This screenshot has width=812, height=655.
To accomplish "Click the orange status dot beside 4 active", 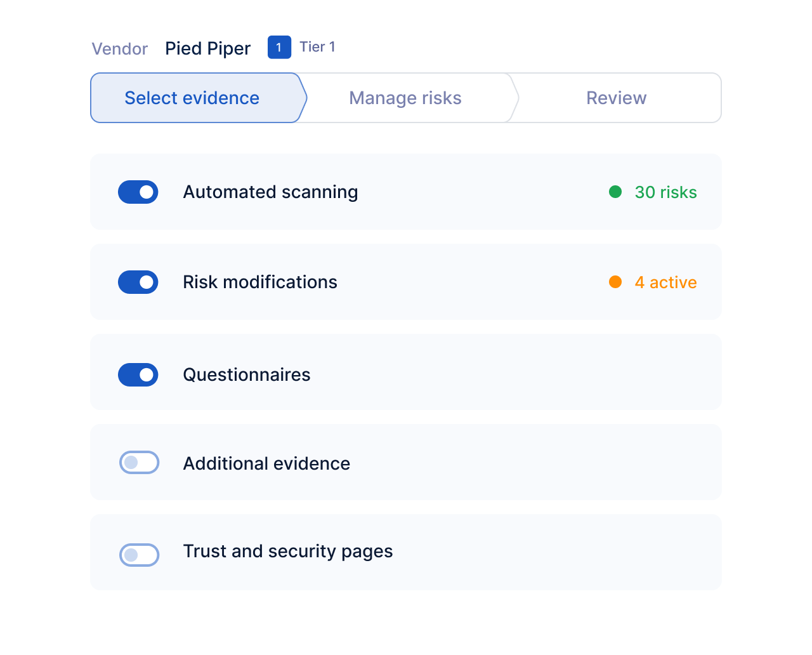I will pyautogui.click(x=615, y=282).
